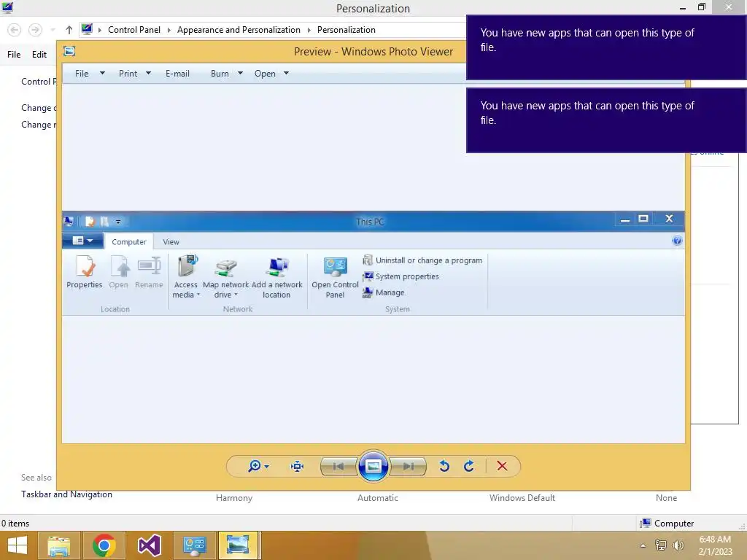Open zoom control in Photo Viewer
The image size is (747, 560).
click(258, 466)
